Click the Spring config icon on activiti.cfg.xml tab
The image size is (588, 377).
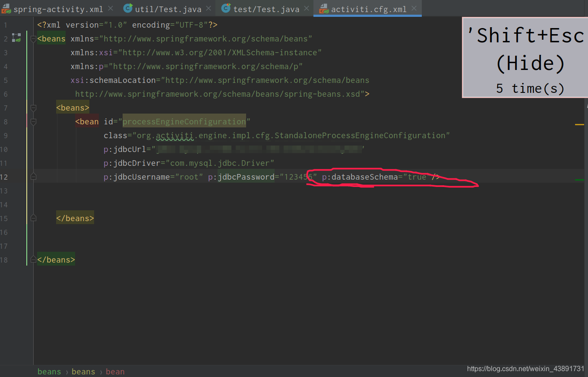324,8
